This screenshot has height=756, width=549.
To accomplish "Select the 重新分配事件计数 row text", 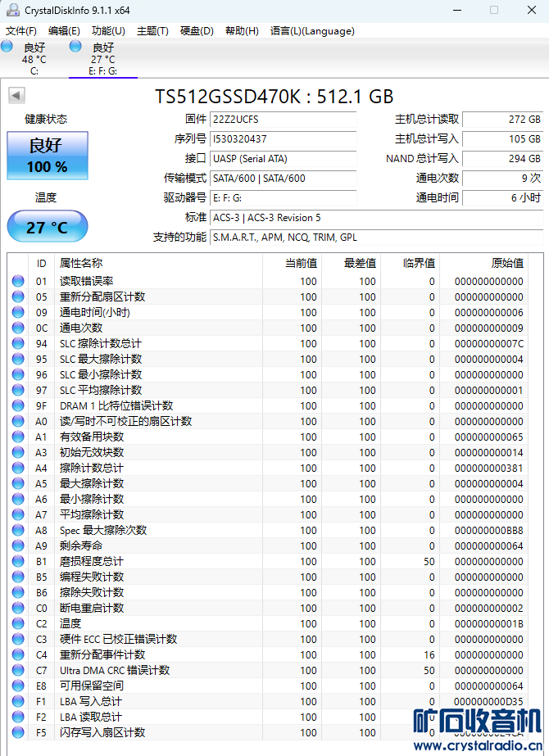I will [x=102, y=654].
